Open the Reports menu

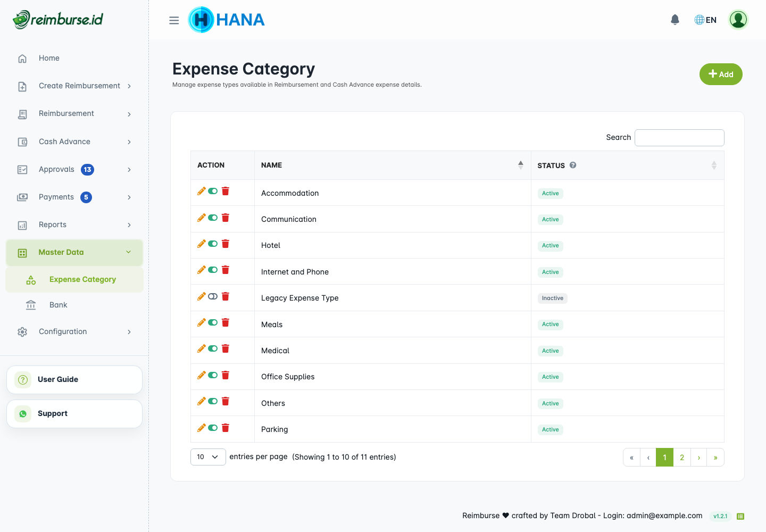point(74,225)
